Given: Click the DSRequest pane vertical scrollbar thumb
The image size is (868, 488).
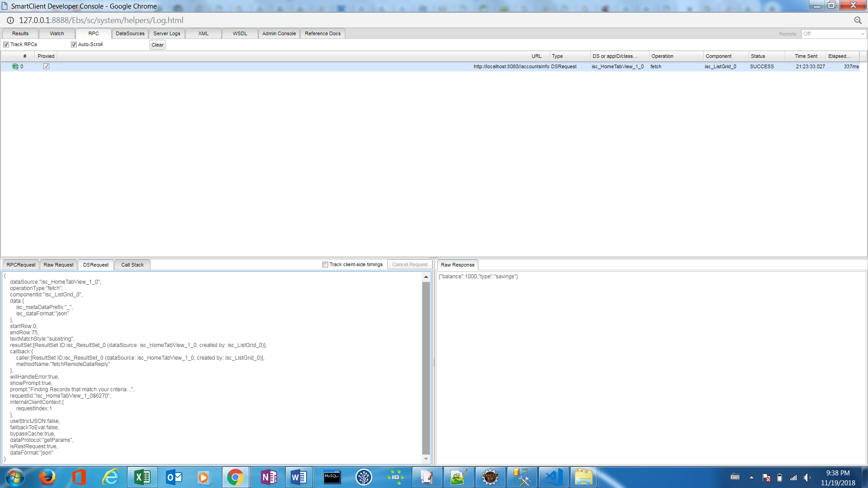Looking at the screenshot, I should coord(426,368).
